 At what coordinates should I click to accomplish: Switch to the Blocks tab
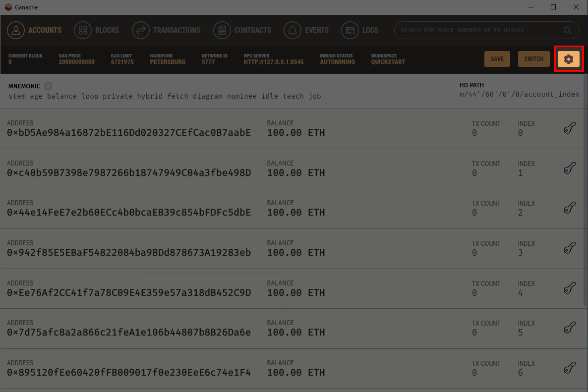[96, 30]
